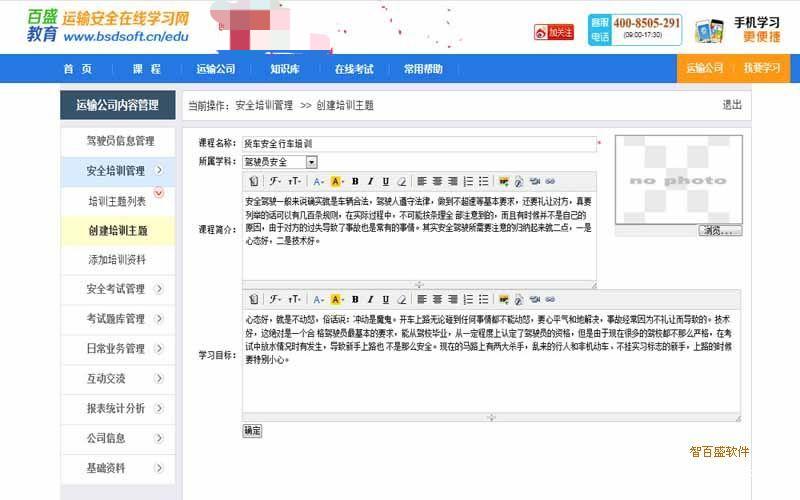Apply italic in 学习目标 editor toolbar
Screen dimensions: 800x500
(370, 299)
